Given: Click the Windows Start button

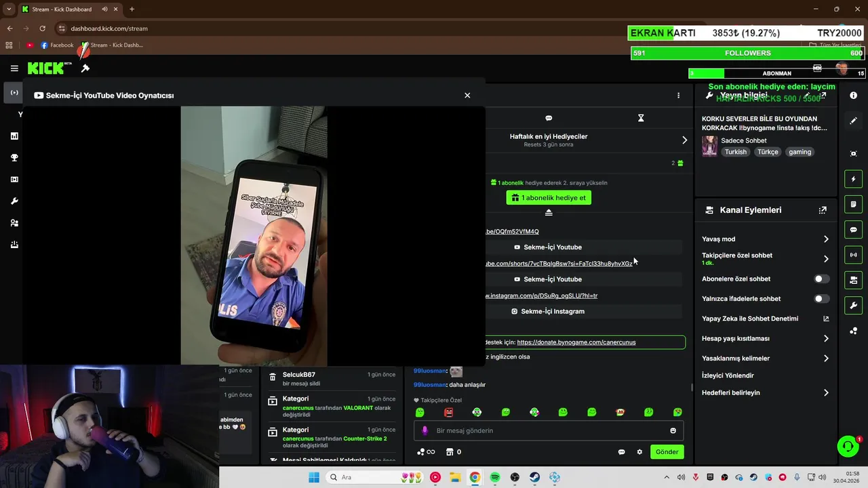Looking at the screenshot, I should tap(313, 477).
